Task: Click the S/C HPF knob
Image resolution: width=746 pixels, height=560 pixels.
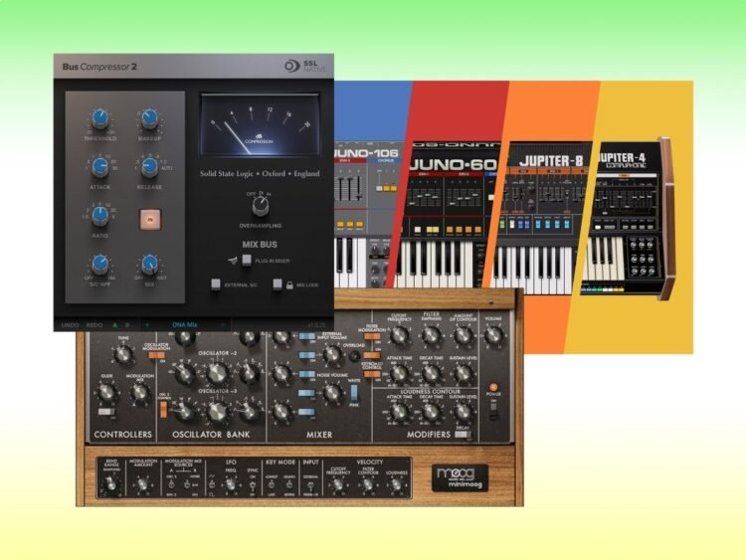Action: tap(99, 265)
